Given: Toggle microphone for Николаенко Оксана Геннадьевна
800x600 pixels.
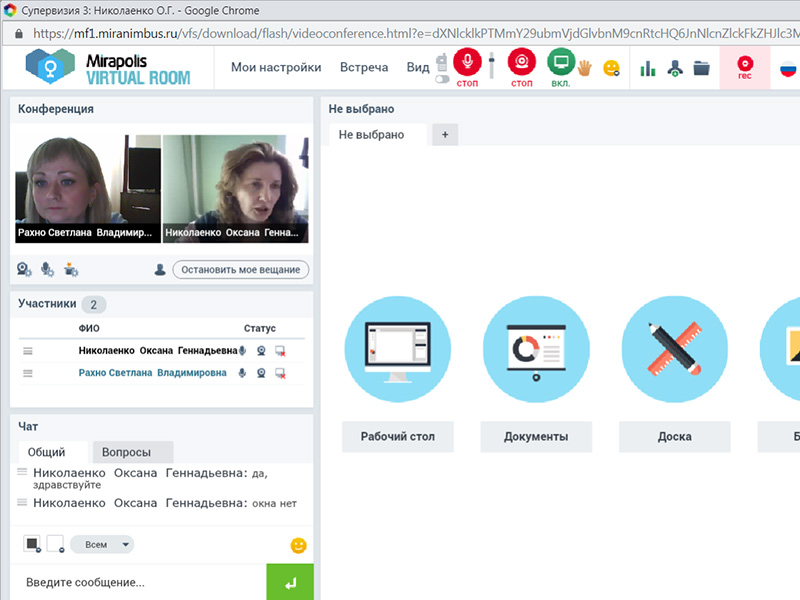Looking at the screenshot, I should (x=243, y=351).
